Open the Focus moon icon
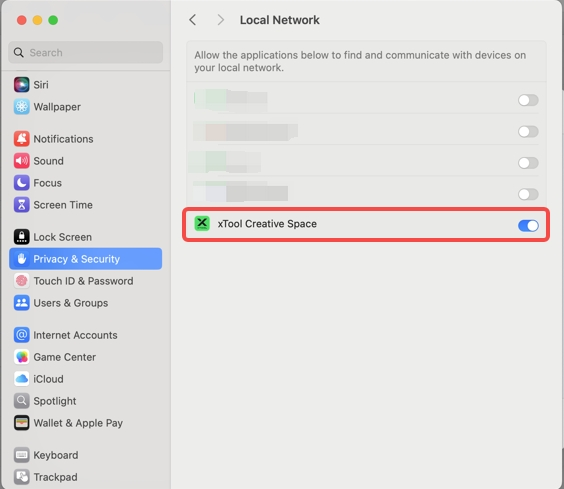This screenshot has height=489, width=564. coord(22,182)
